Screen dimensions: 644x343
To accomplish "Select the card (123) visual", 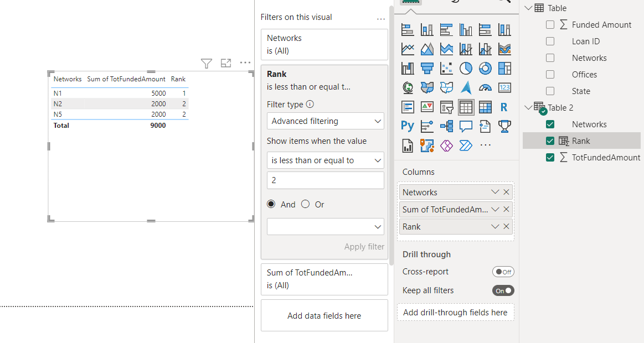I will click(x=505, y=88).
